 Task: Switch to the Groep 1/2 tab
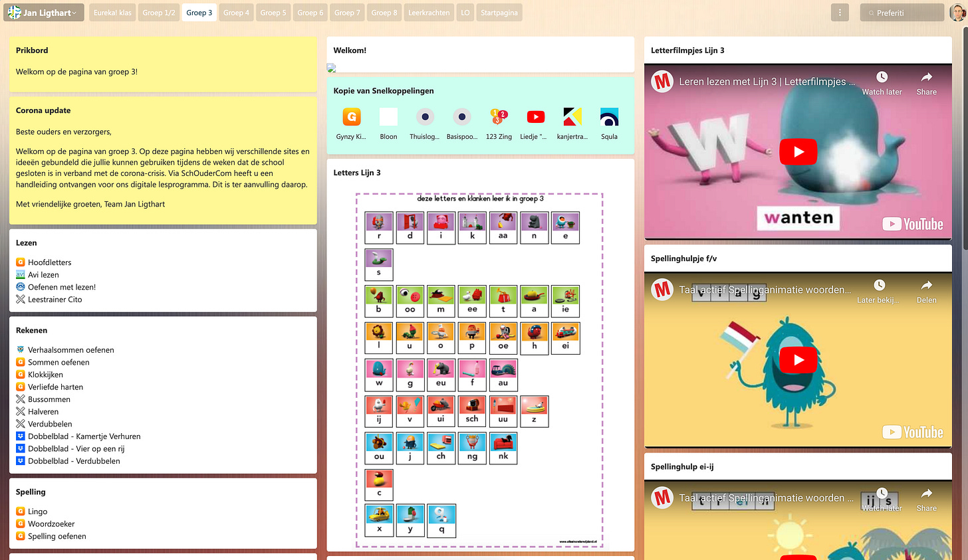click(x=159, y=13)
